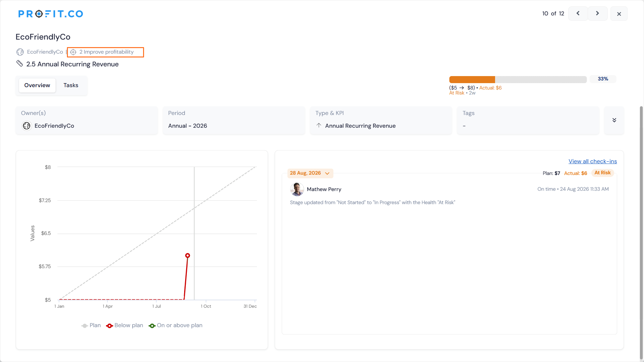
Task: Click the Profit.co logo
Action: [51, 14]
